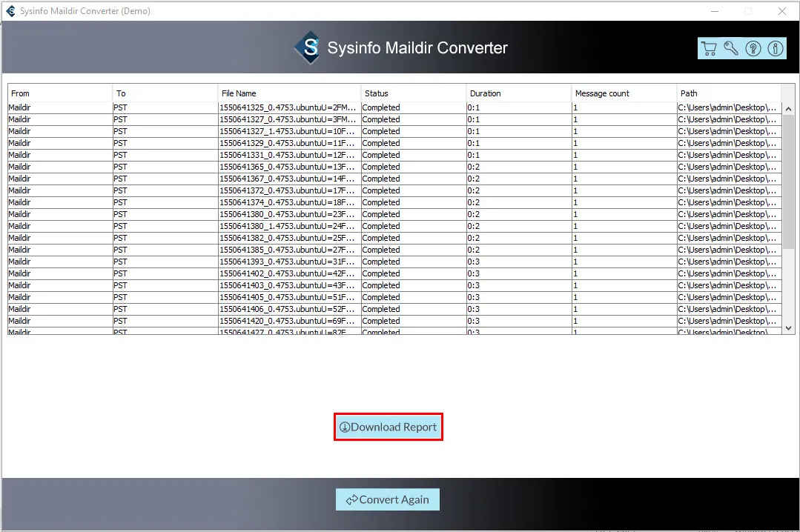Click the Message count column header
Screen dimensions: 800x532
pos(624,93)
